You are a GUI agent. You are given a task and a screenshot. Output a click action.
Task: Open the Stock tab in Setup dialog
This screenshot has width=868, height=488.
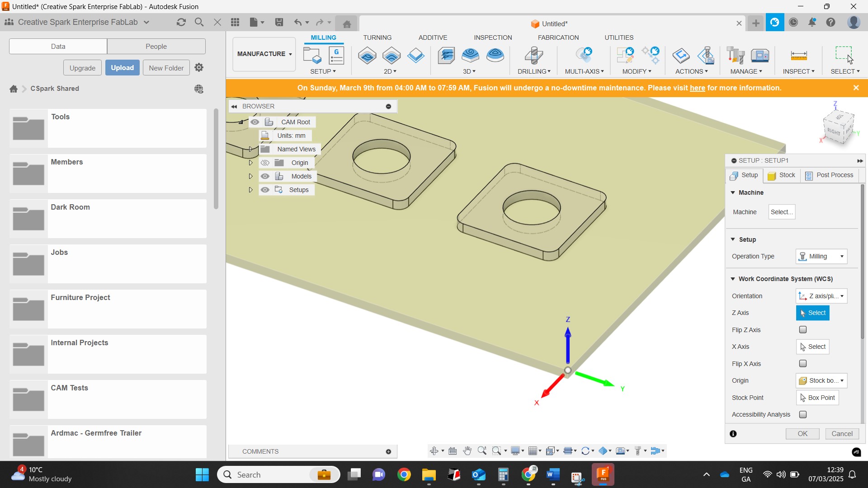pyautogui.click(x=782, y=175)
